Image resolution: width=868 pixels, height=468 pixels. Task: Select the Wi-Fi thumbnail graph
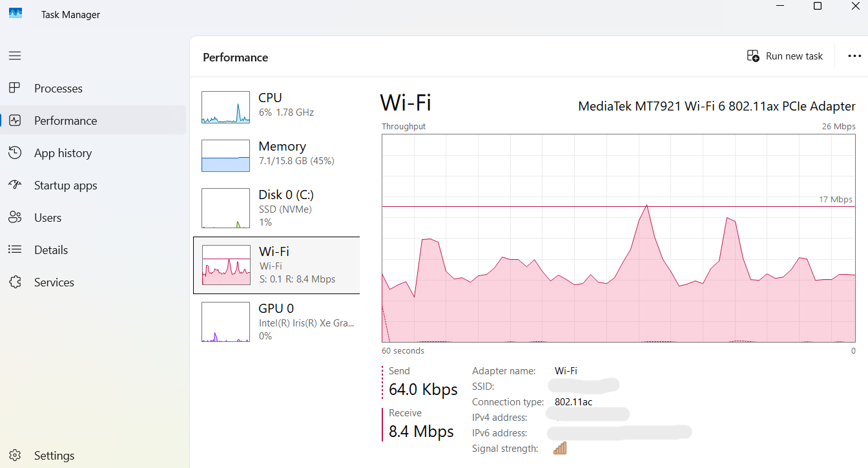(225, 265)
